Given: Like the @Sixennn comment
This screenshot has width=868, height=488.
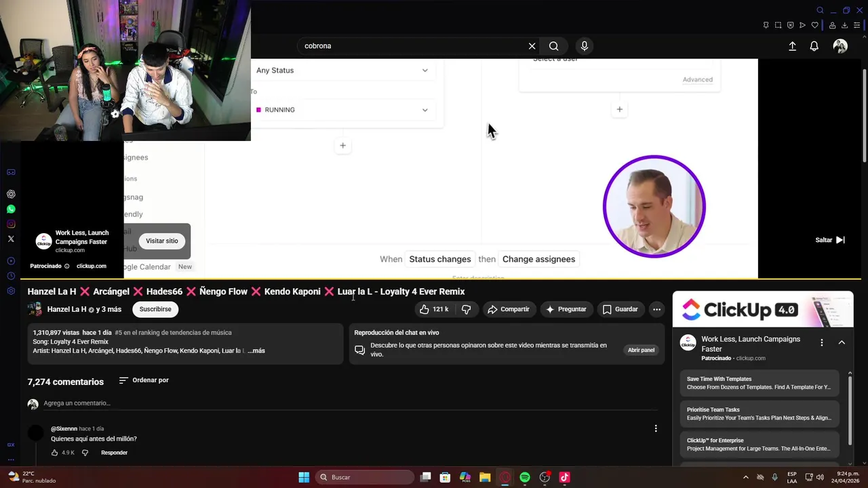Looking at the screenshot, I should [55, 453].
